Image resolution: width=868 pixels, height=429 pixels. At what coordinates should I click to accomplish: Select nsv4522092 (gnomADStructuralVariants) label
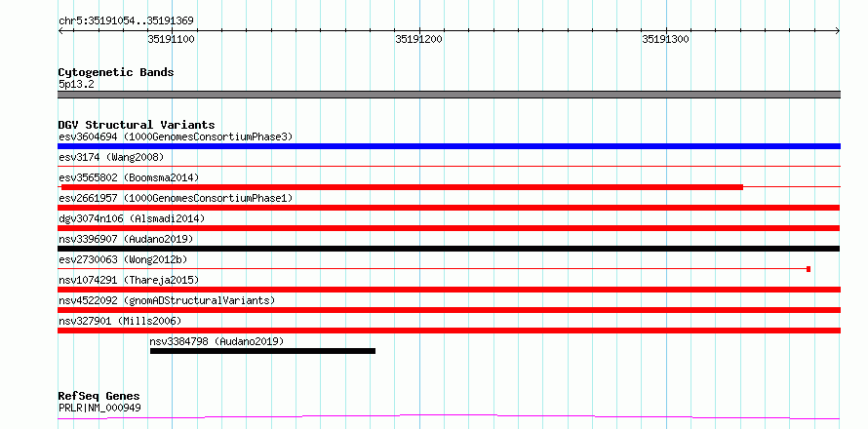coord(167,300)
